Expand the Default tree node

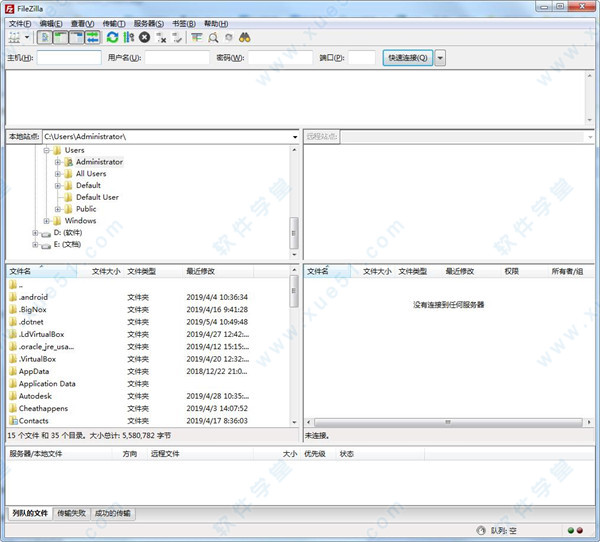(57, 186)
